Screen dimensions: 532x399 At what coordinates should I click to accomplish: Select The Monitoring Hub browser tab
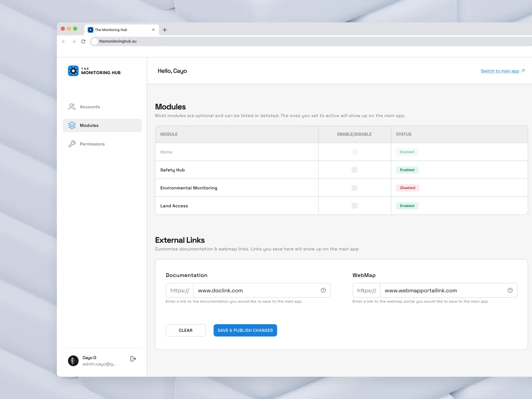[122, 30]
